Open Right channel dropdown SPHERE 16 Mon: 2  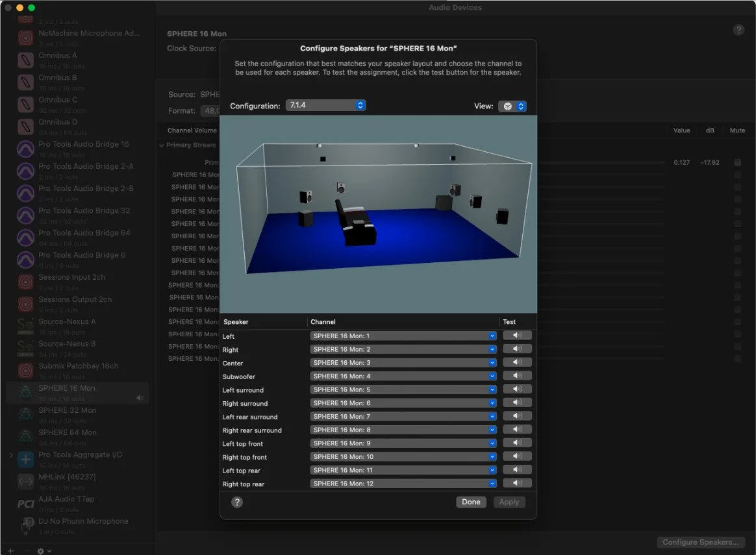[403, 349]
